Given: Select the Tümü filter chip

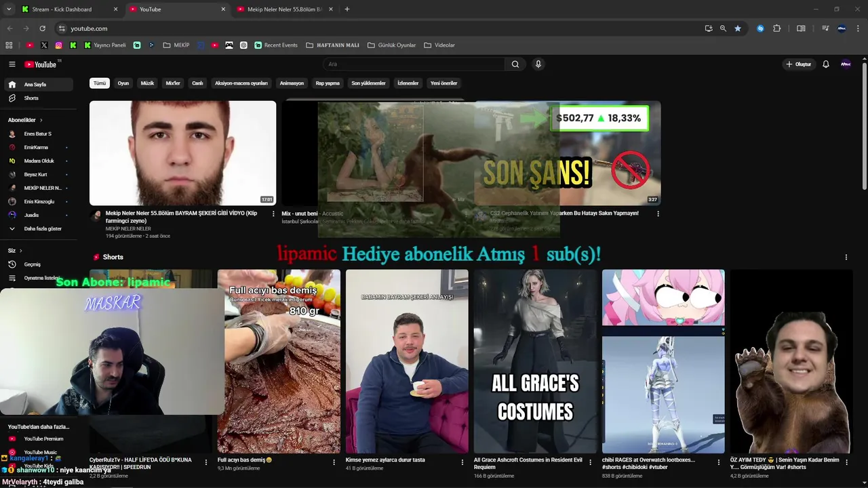Looking at the screenshot, I should coord(100,83).
